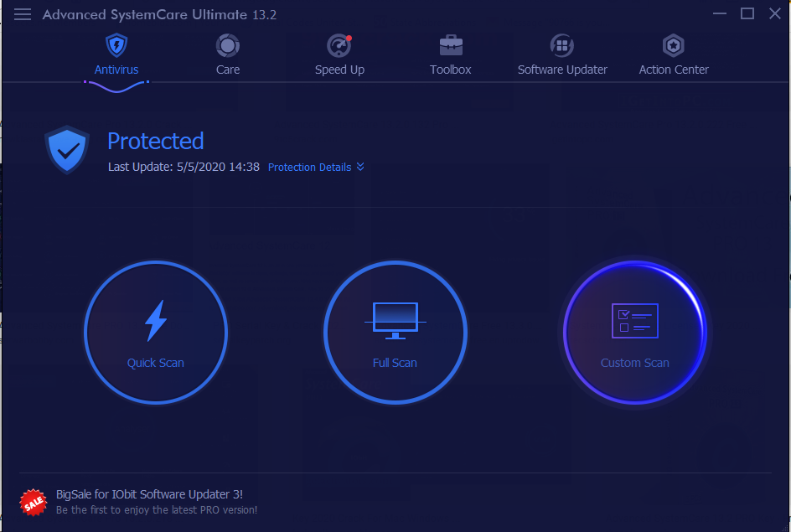Switch to the Care tab label
The image size is (791, 532).
(228, 70)
